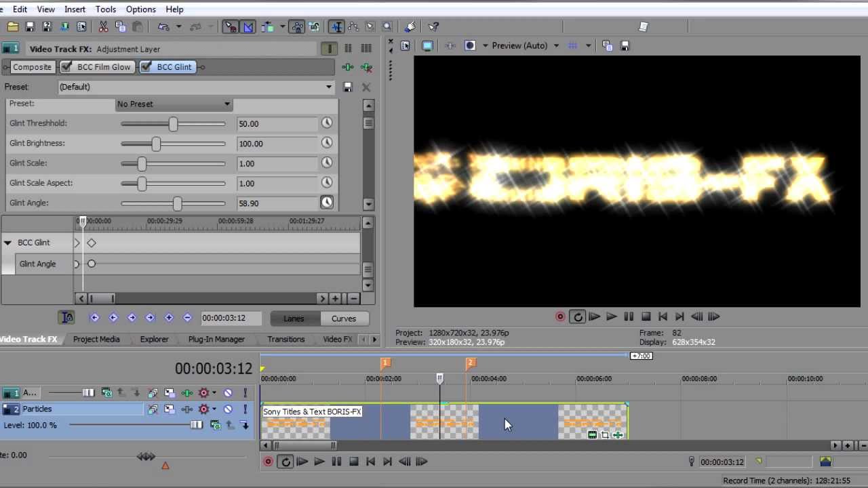Screen dimensions: 868x488
Task: Adjust the Glint Brightness slider
Action: pos(157,144)
